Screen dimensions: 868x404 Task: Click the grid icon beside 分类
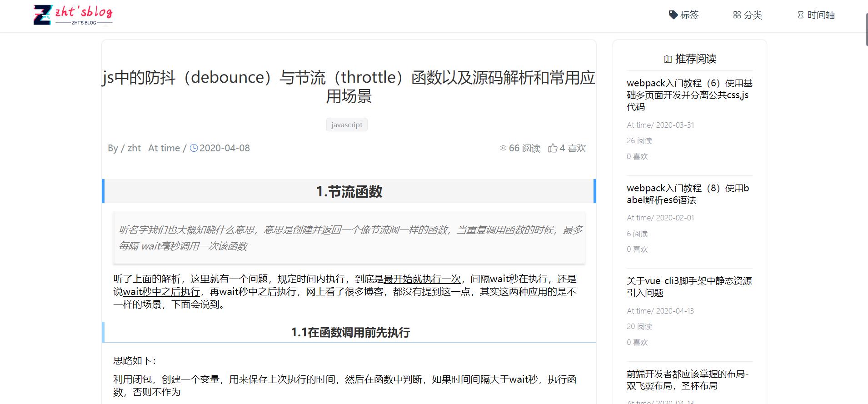pyautogui.click(x=737, y=15)
